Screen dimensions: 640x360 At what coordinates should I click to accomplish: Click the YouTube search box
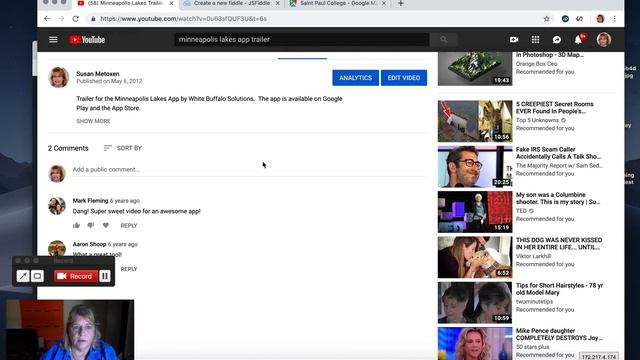coord(302,40)
